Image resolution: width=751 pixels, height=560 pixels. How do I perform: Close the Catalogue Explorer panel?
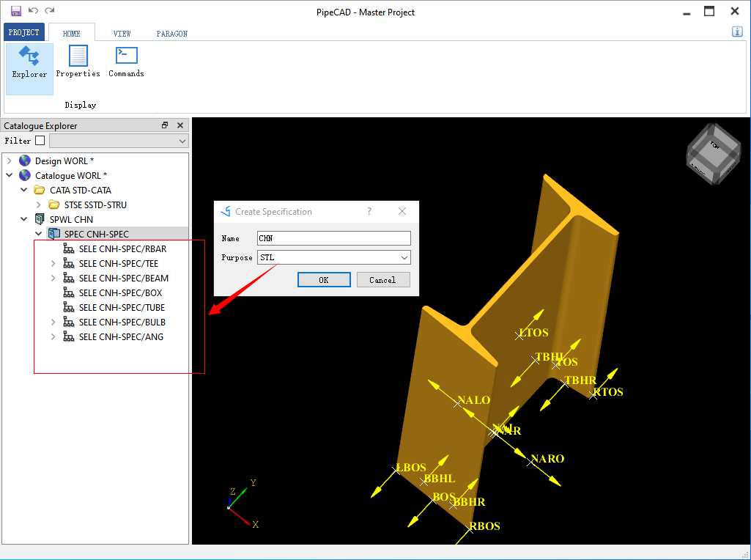[x=180, y=125]
